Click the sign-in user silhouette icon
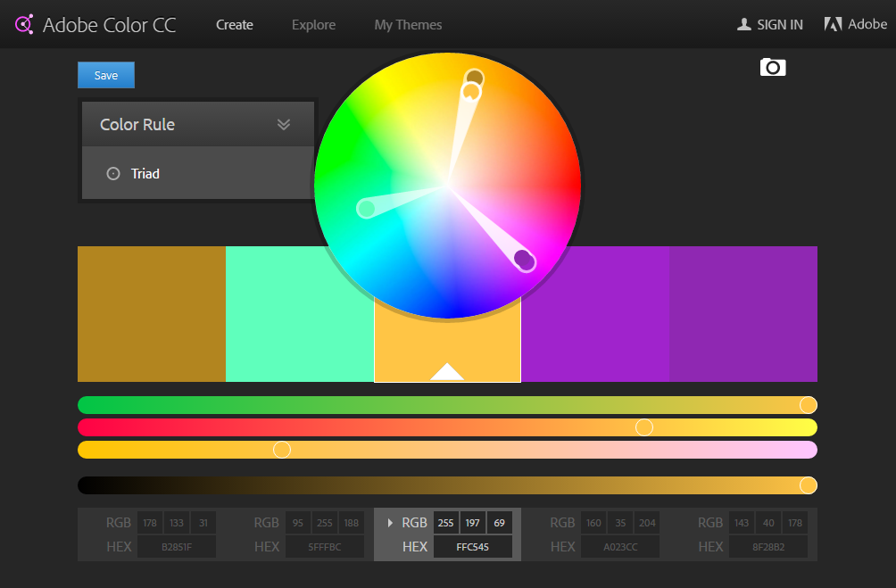This screenshot has height=588, width=896. click(744, 25)
